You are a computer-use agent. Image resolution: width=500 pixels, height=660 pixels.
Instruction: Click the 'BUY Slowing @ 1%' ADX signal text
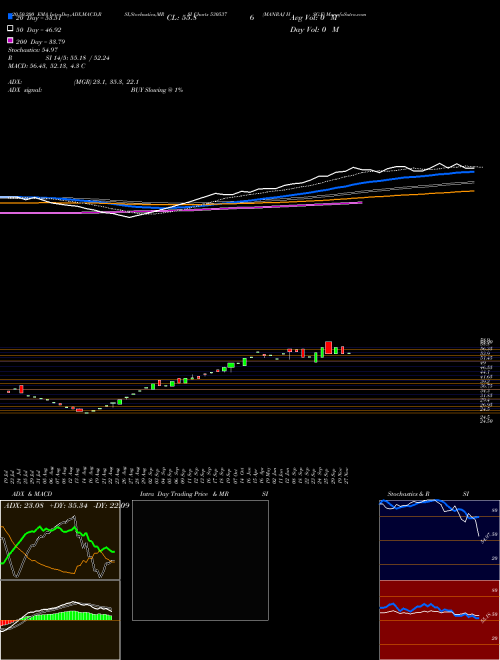(x=157, y=90)
